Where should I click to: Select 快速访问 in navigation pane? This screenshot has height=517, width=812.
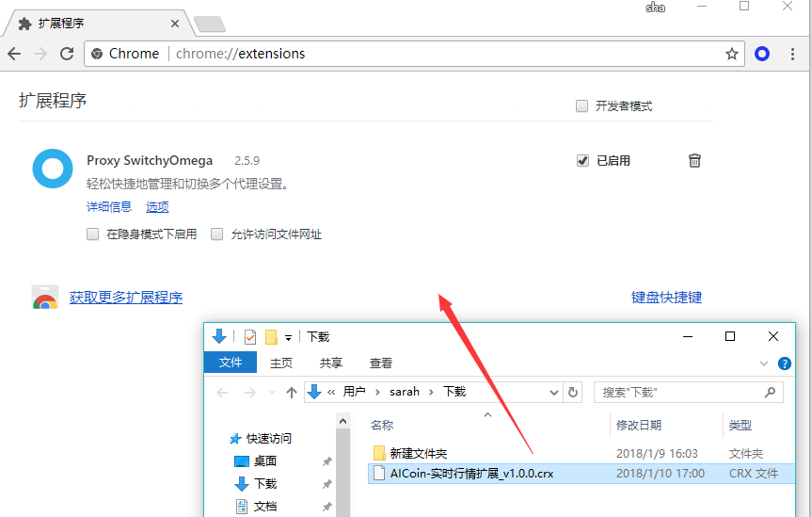(x=269, y=439)
